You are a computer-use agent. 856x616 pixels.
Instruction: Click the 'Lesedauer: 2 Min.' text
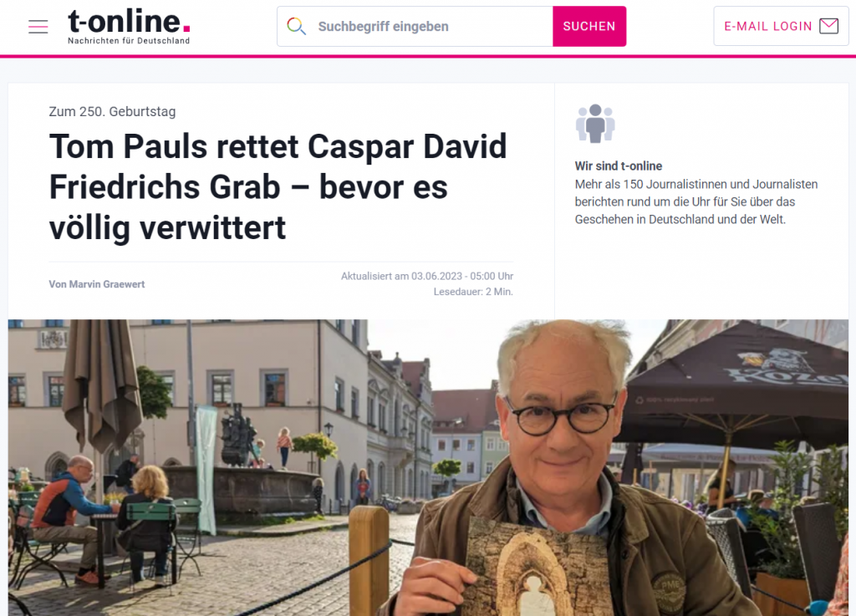473,292
